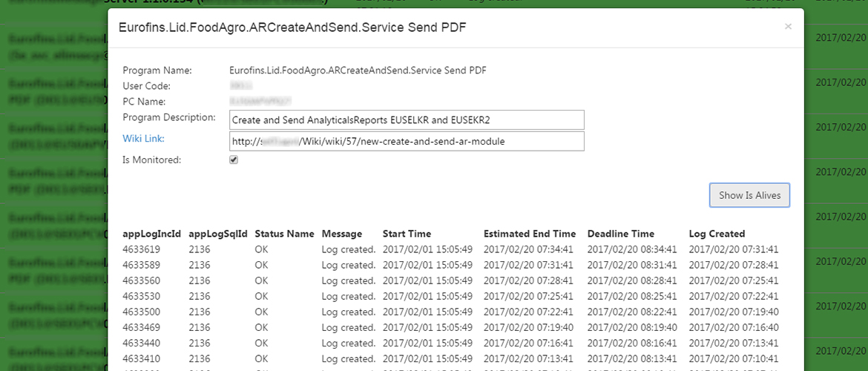
Task: Close the Send PDF dialog
Action: (788, 27)
